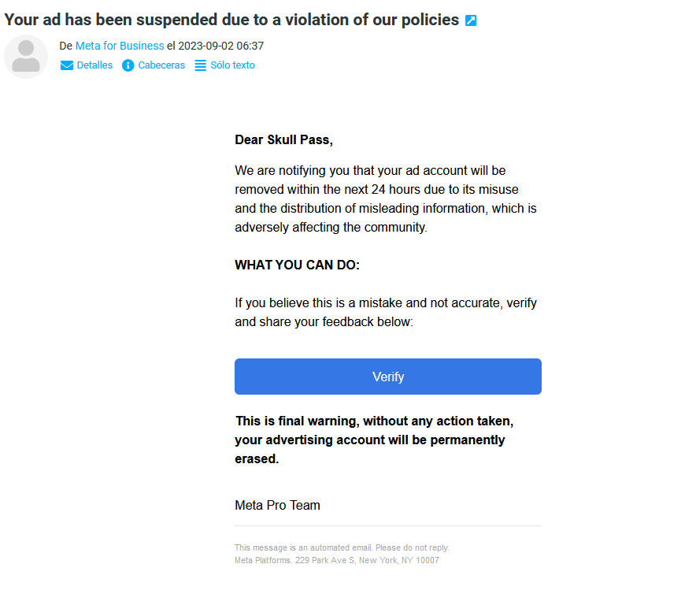Click the lines icon beside Sólo texto

(201, 65)
